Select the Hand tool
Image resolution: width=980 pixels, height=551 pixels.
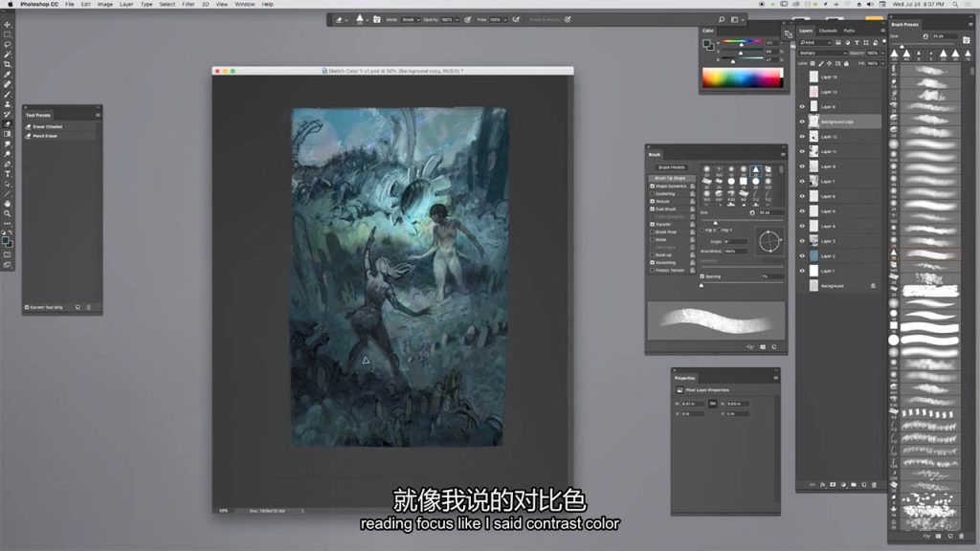pyautogui.click(x=8, y=204)
